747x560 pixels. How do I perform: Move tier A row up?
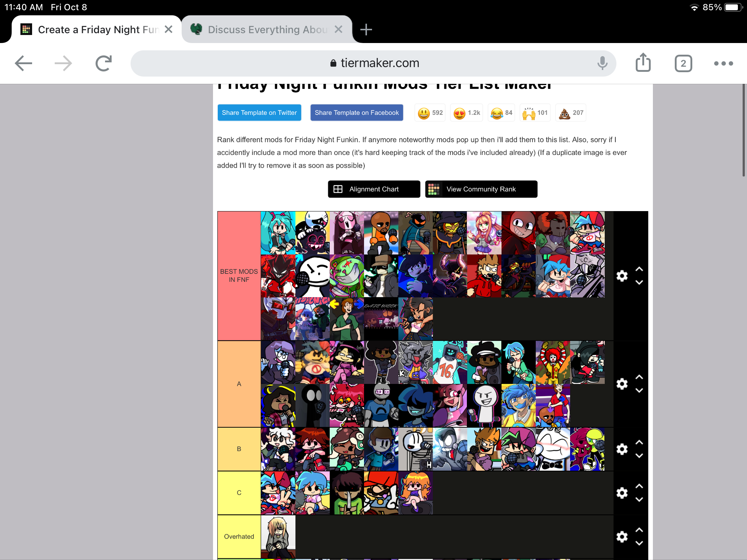[639, 377]
